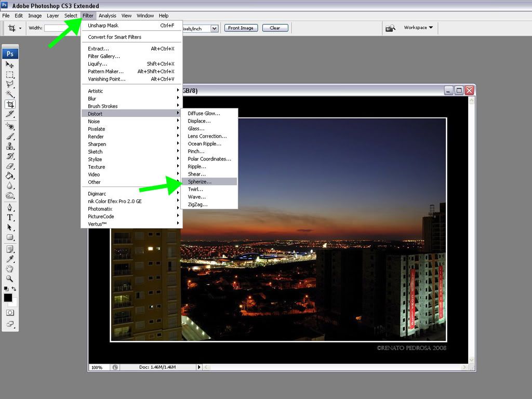Screen dimensions: 532x399
Task: Pick the Pen tool
Action: 10,207
